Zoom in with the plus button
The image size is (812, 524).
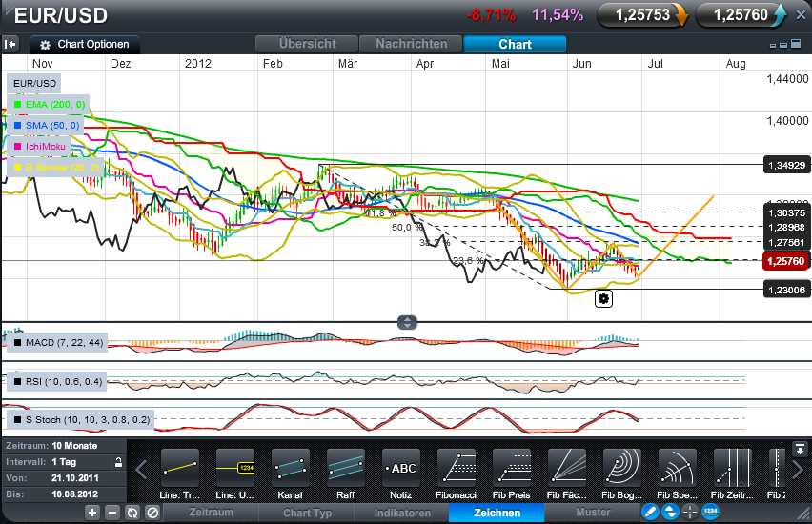pyautogui.click(x=92, y=513)
